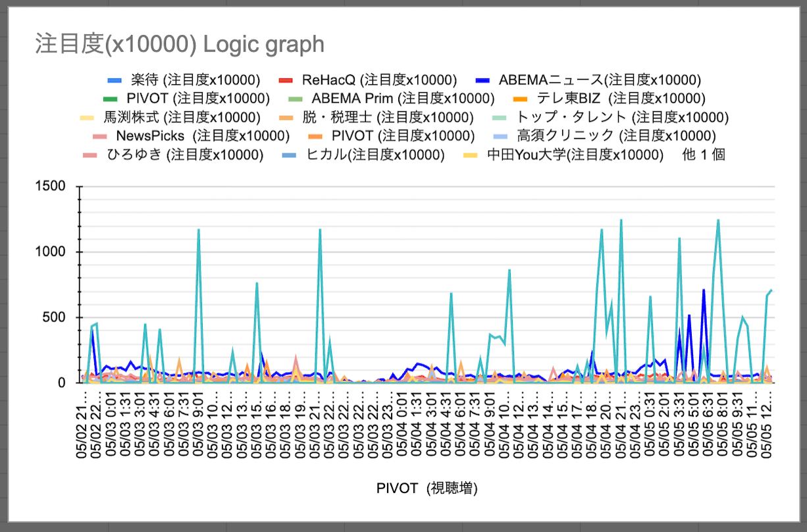Select legend label ヒカル(注目度x10000)
Screen dimensions: 807x532
point(375,156)
